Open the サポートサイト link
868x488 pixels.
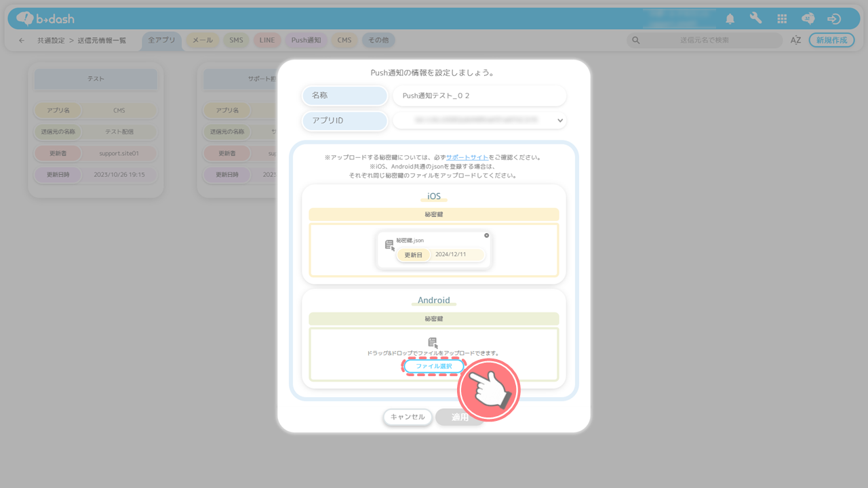pos(467,157)
